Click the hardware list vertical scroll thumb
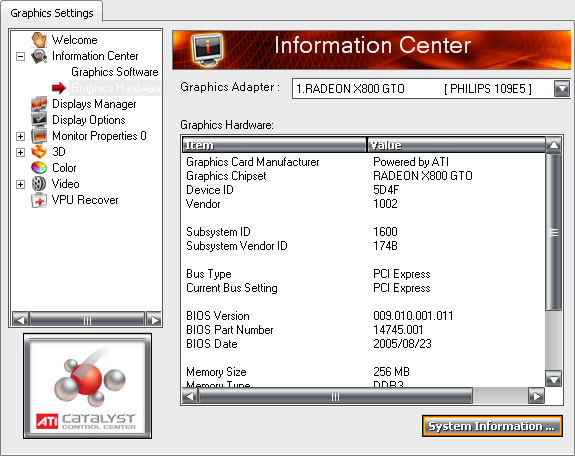Image resolution: width=575 pixels, height=456 pixels. point(553,232)
